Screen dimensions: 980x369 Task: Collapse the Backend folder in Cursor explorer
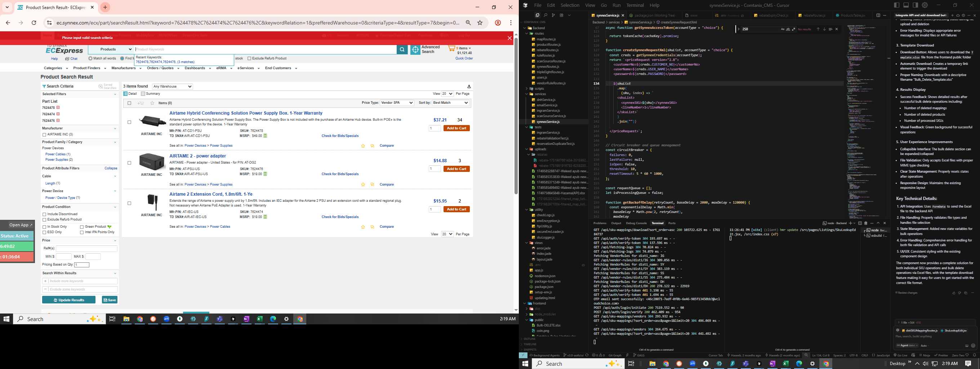(x=525, y=28)
